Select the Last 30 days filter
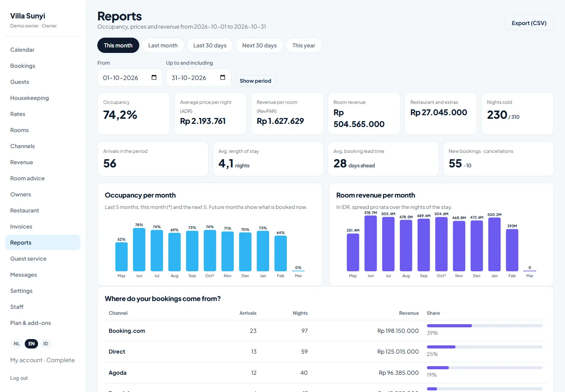This screenshot has height=392, width=565. (x=210, y=45)
